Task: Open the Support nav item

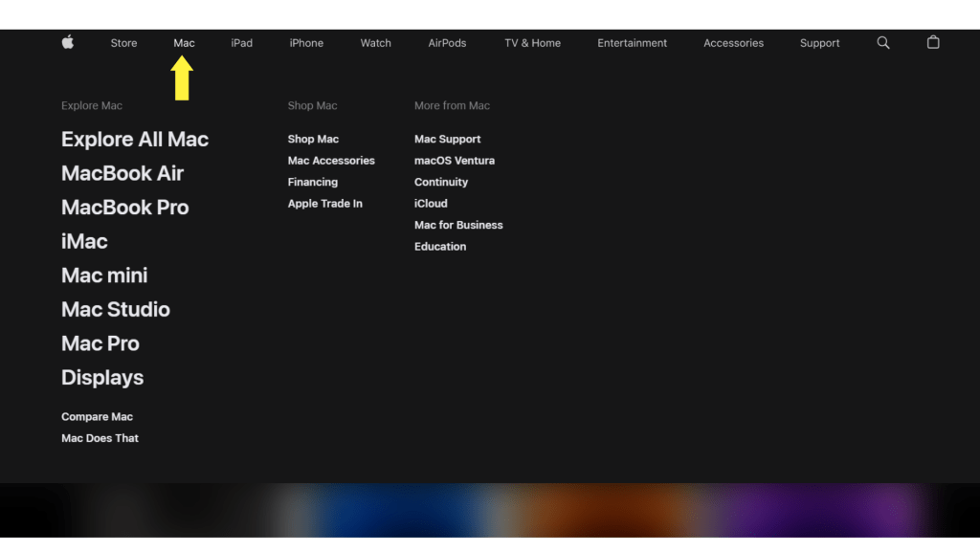Action: pos(819,43)
